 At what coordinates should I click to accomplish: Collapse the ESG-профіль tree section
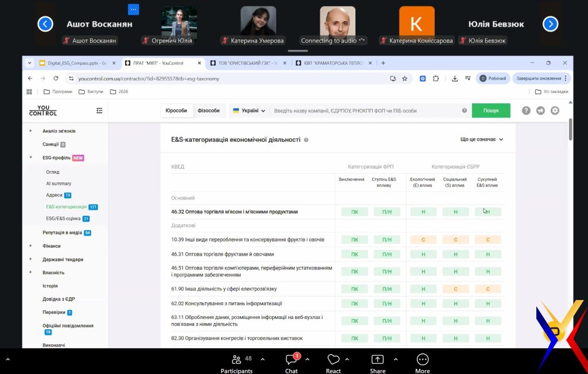point(31,158)
